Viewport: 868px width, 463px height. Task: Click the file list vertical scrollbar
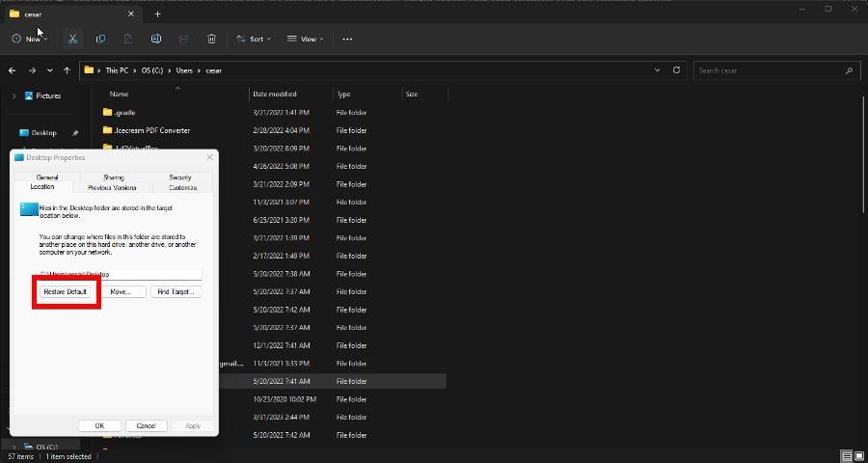(x=864, y=154)
